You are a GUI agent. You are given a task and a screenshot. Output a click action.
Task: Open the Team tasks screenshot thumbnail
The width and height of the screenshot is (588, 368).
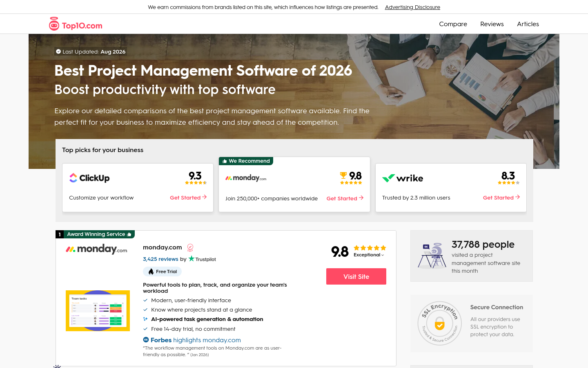click(98, 311)
